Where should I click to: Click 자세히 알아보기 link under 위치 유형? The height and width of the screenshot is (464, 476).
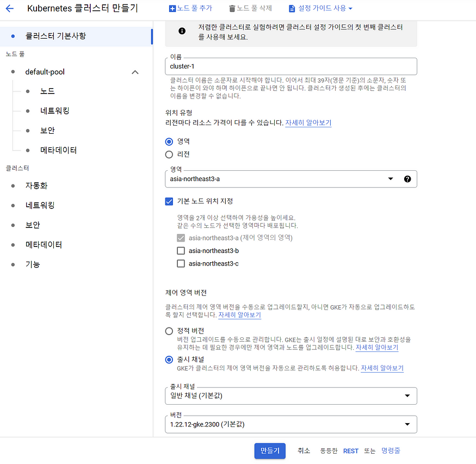tap(308, 123)
